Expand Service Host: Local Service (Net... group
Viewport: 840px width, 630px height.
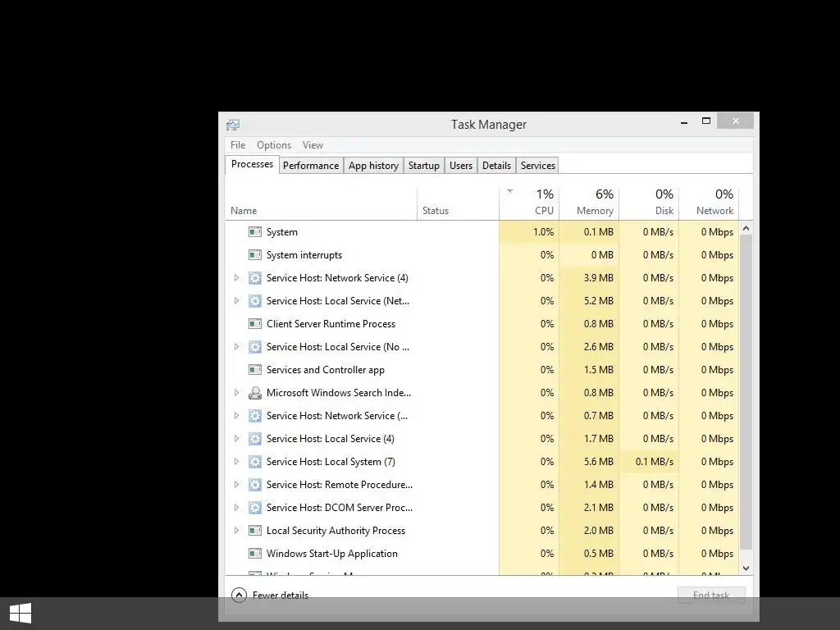[236, 301]
